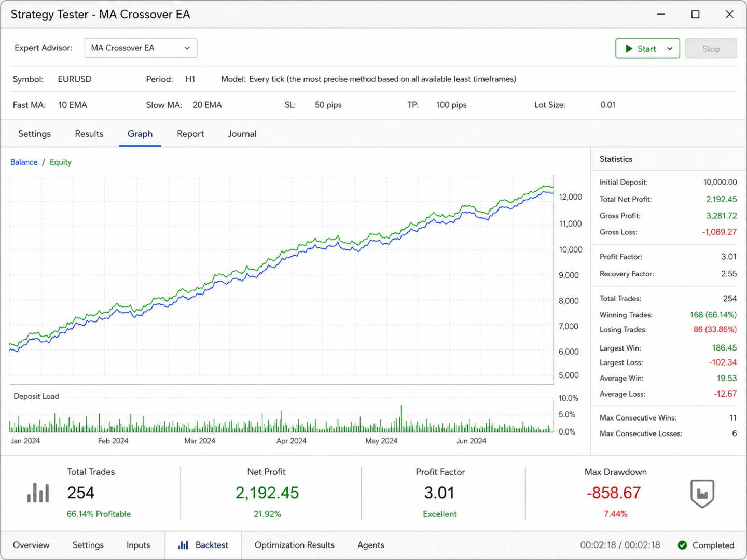Toggle the Balance line in graph legend
Screen dimensions: 747x560
[24, 162]
